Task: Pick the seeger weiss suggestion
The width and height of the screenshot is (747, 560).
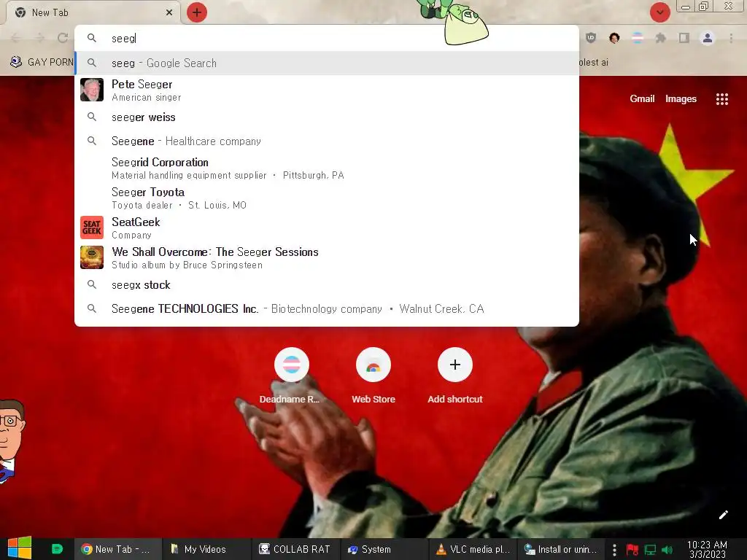Action: [327, 117]
